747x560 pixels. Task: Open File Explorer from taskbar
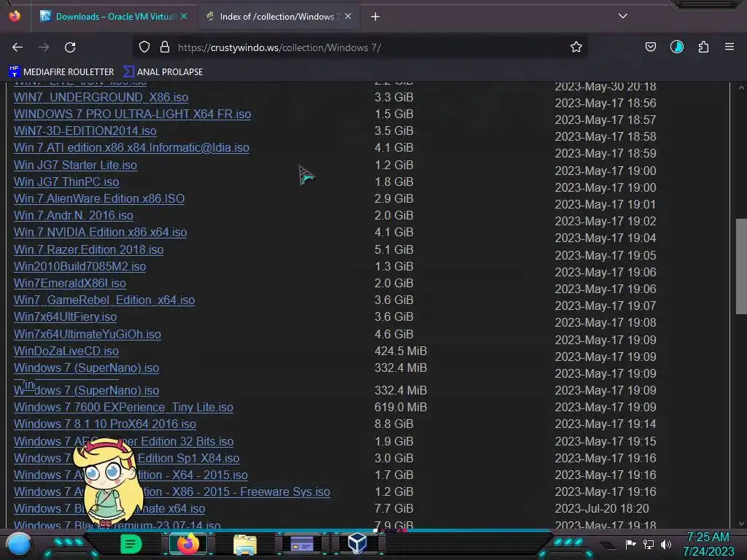tap(245, 545)
